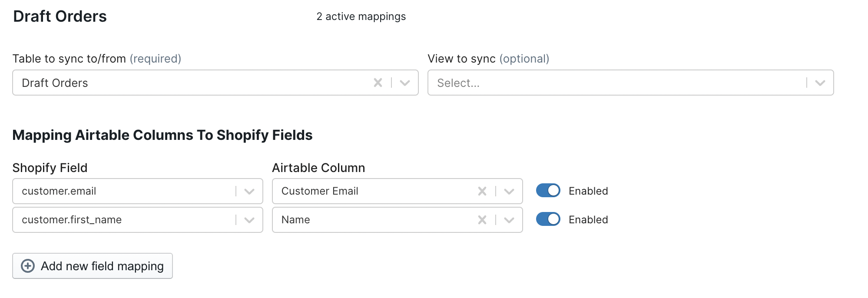Clear the Name column selection
The image size is (868, 298).
482,220
